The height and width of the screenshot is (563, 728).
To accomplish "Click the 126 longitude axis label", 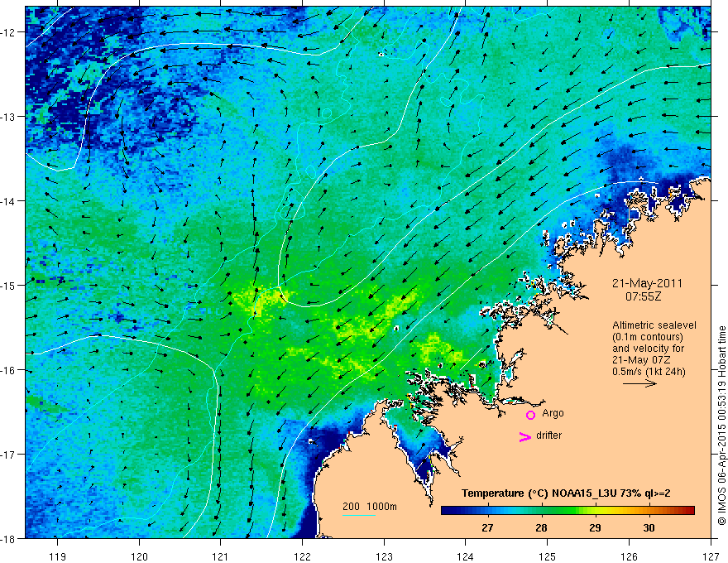I will tap(629, 557).
